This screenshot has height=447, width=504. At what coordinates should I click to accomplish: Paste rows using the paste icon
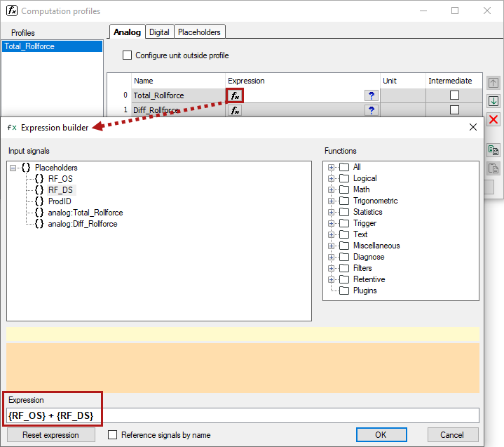pyautogui.click(x=493, y=168)
